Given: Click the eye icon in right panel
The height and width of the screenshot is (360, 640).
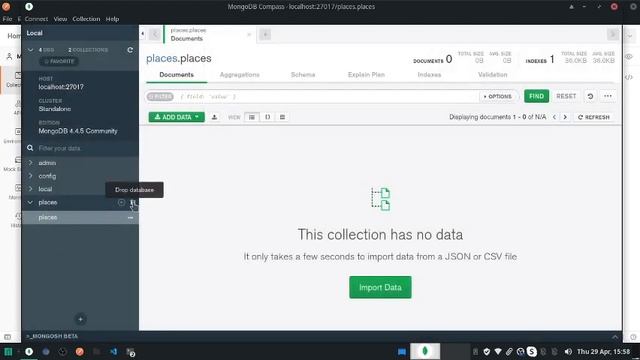Looking at the screenshot, I should point(629,57).
